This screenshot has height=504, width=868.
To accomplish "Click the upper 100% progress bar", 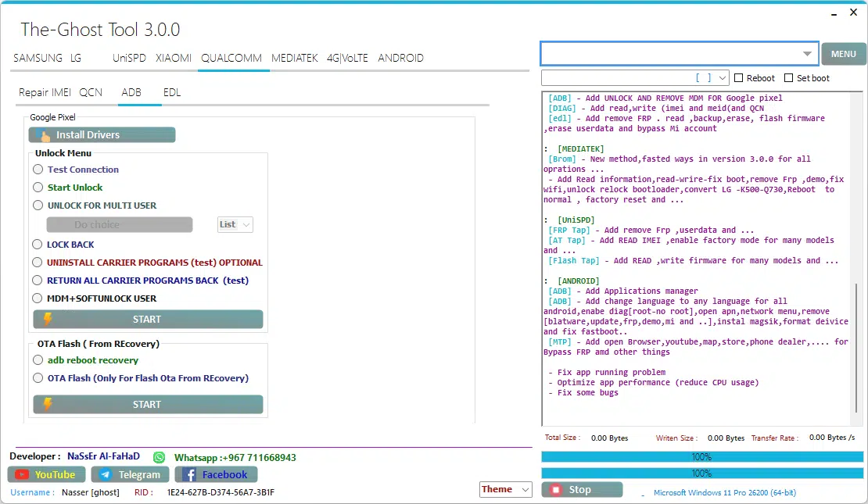I will [702, 457].
